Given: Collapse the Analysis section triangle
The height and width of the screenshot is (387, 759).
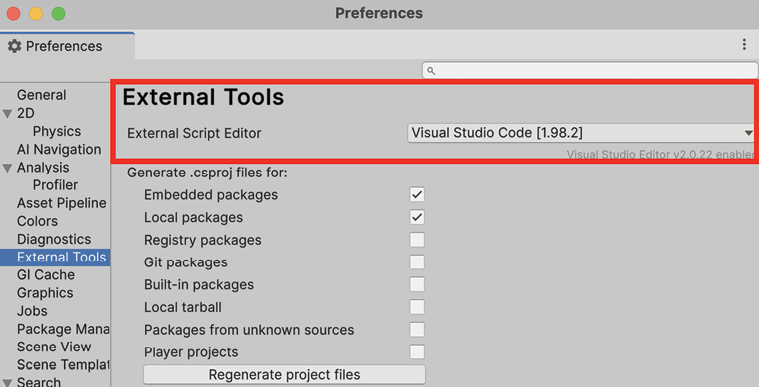Looking at the screenshot, I should pos(7,168).
